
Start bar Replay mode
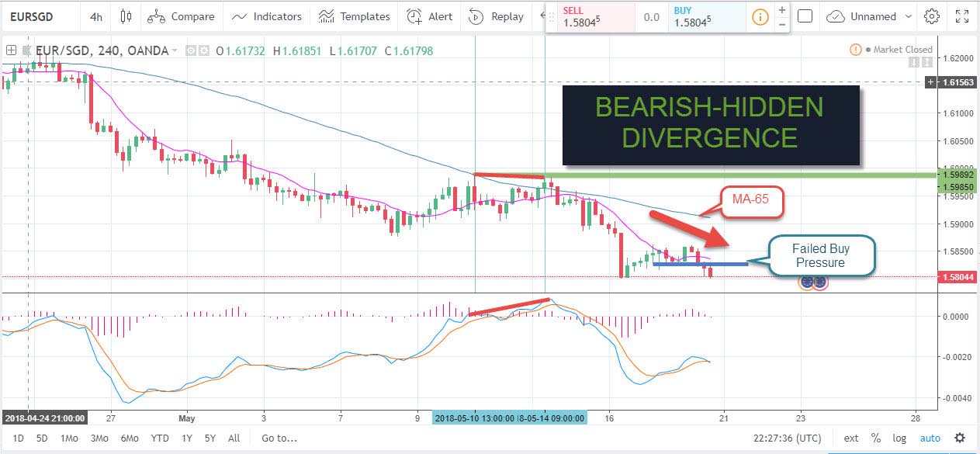pos(497,16)
